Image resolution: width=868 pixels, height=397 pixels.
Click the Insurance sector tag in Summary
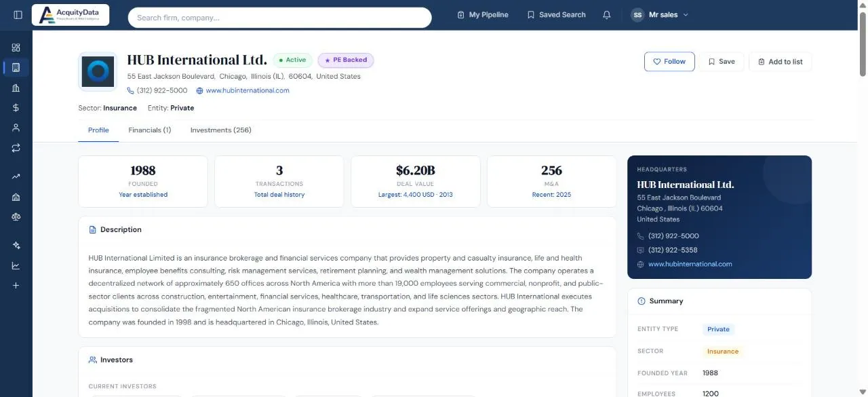click(x=723, y=352)
